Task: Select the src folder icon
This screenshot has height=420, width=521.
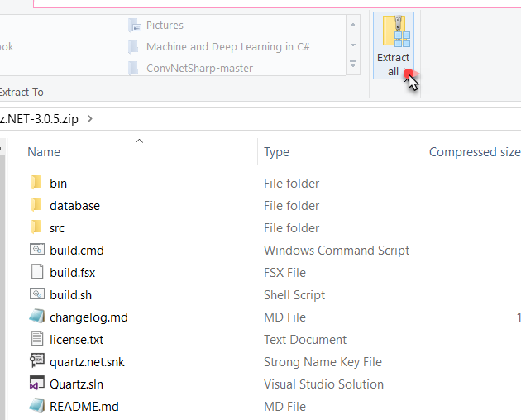Action: [x=36, y=227]
